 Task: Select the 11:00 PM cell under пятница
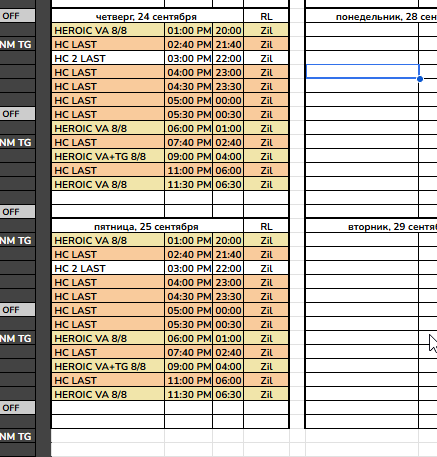click(189, 380)
